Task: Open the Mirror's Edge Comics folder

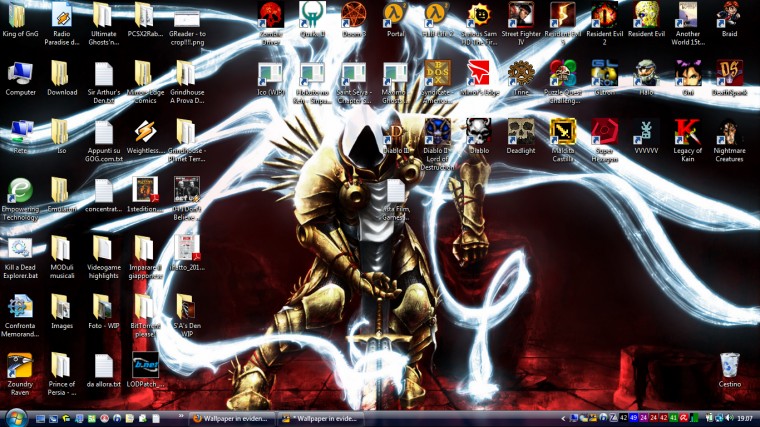Action: pyautogui.click(x=145, y=74)
